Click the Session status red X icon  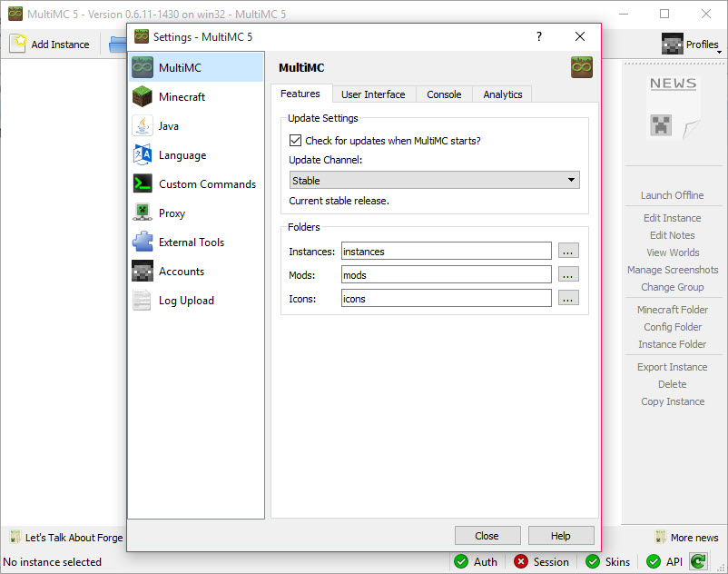point(521,561)
